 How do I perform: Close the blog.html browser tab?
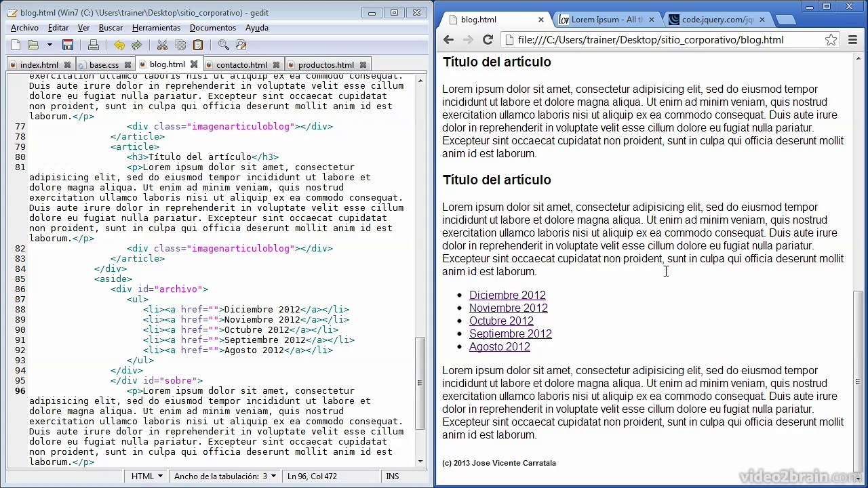tap(541, 20)
